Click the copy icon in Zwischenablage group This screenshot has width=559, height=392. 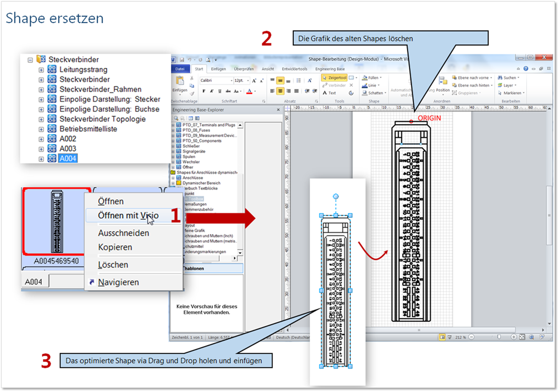click(192, 86)
